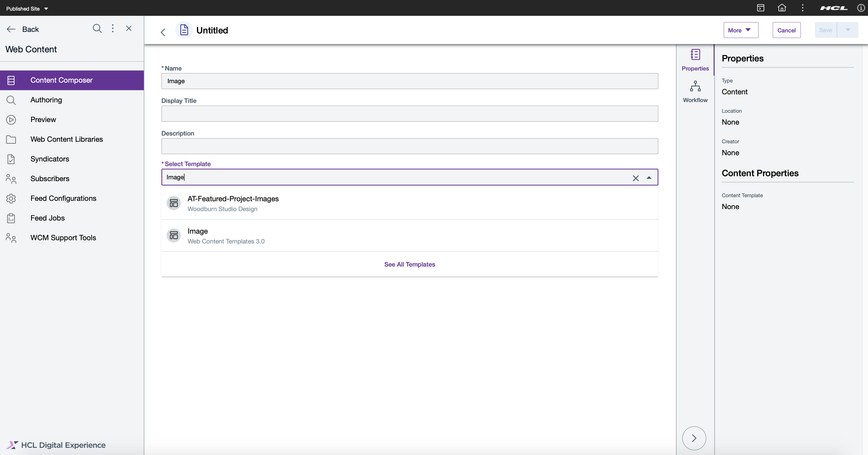Viewport: 868px width, 455px height.
Task: Collapse the properties panel with chevron button
Action: pyautogui.click(x=694, y=438)
